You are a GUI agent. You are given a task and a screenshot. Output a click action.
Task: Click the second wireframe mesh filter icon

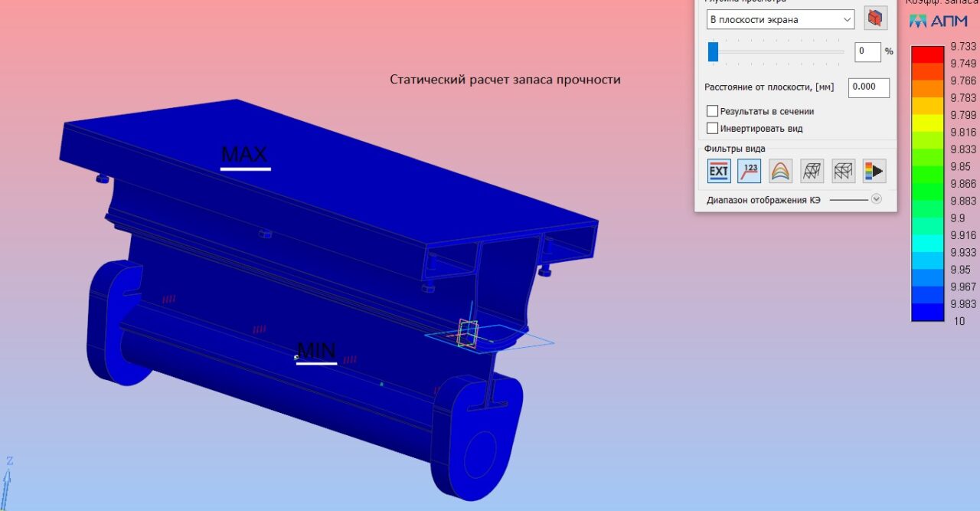click(x=843, y=171)
